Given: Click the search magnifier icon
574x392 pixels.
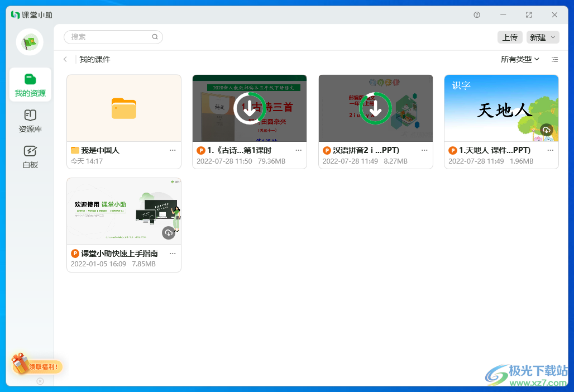Looking at the screenshot, I should (x=155, y=37).
